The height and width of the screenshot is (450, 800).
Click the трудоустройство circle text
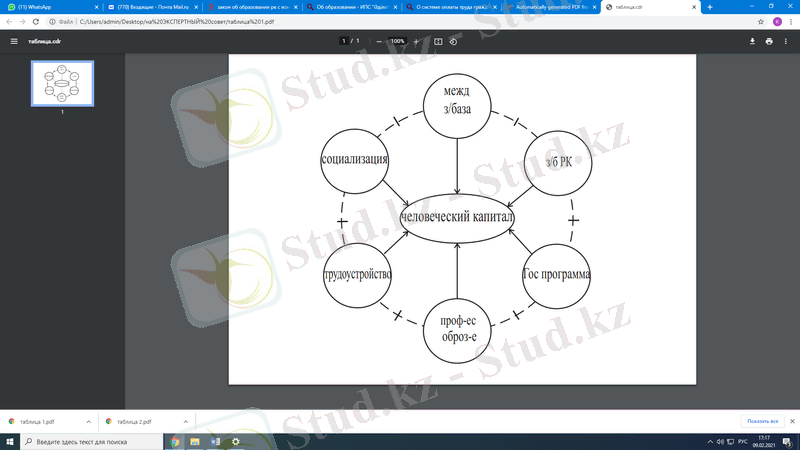357,274
